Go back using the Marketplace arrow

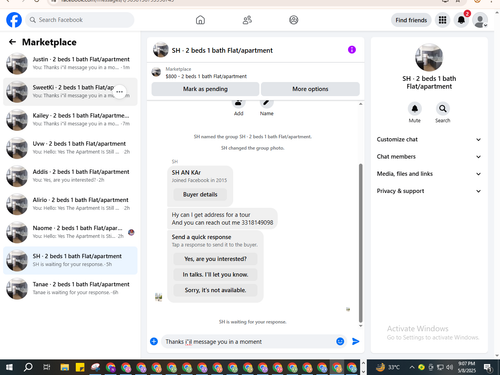12,42
